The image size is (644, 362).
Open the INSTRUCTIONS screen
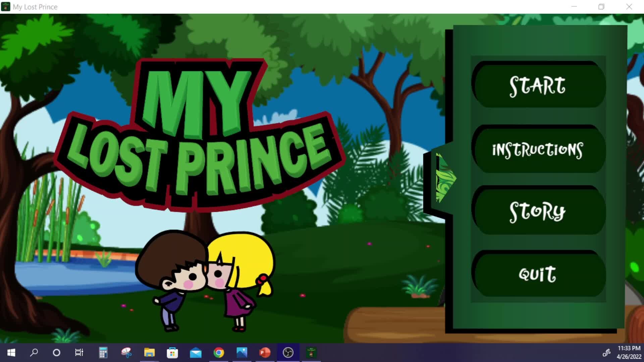(538, 149)
